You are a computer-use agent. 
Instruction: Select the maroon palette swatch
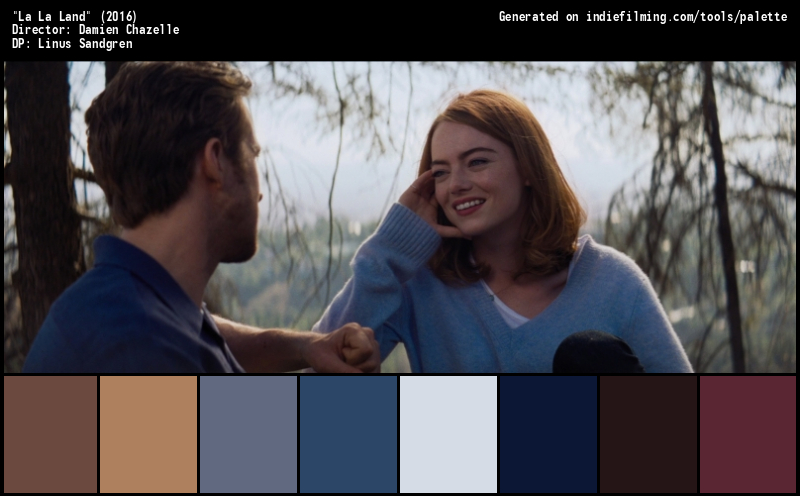pyautogui.click(x=748, y=434)
